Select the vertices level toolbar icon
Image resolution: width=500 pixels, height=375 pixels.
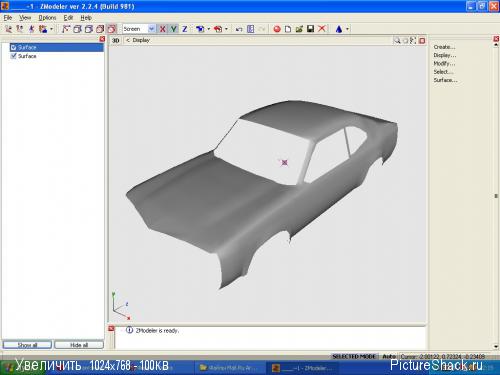click(8, 29)
